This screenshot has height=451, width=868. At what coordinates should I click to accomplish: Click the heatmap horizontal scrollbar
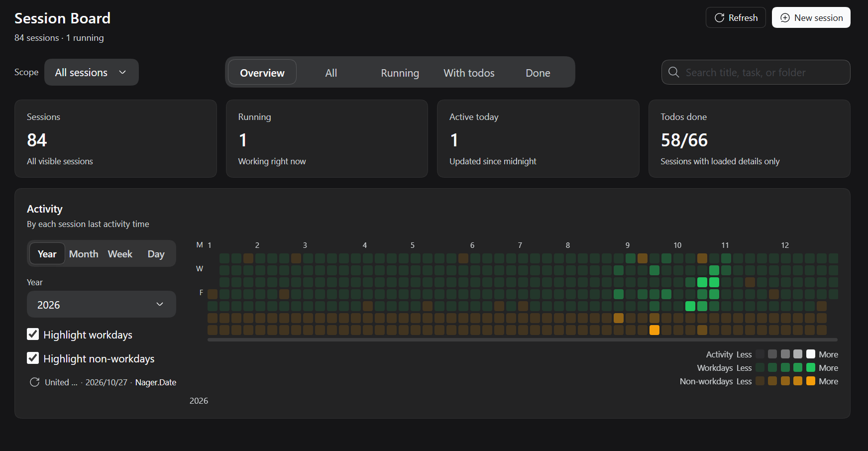coord(523,339)
